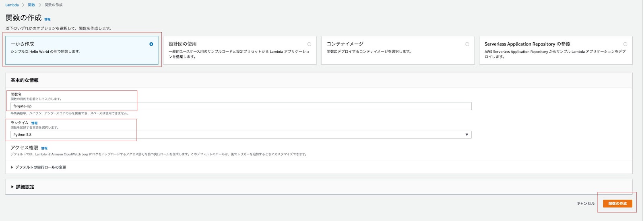644x221 pixels.
Task: Expand デフォルトの実行ロールの変更 section
Action: point(41,167)
